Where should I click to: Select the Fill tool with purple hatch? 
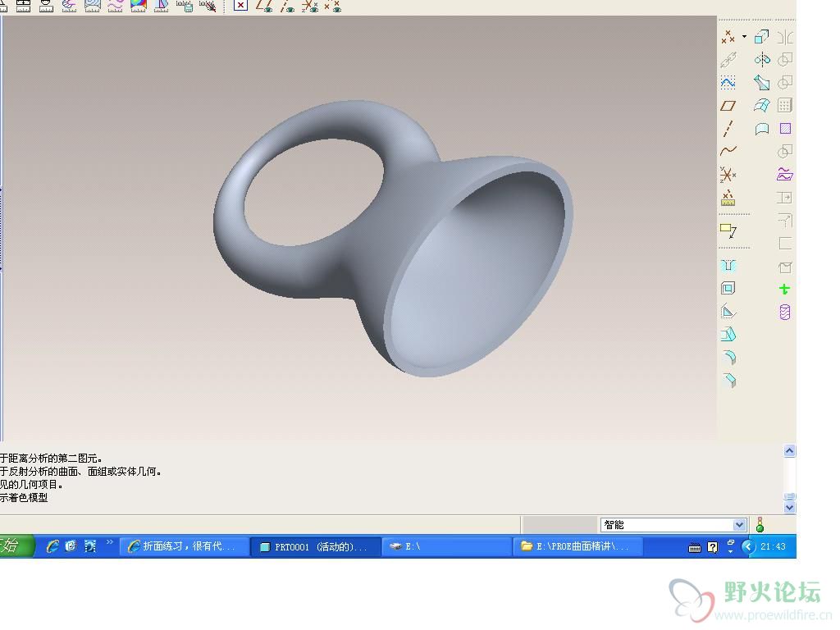(x=785, y=129)
